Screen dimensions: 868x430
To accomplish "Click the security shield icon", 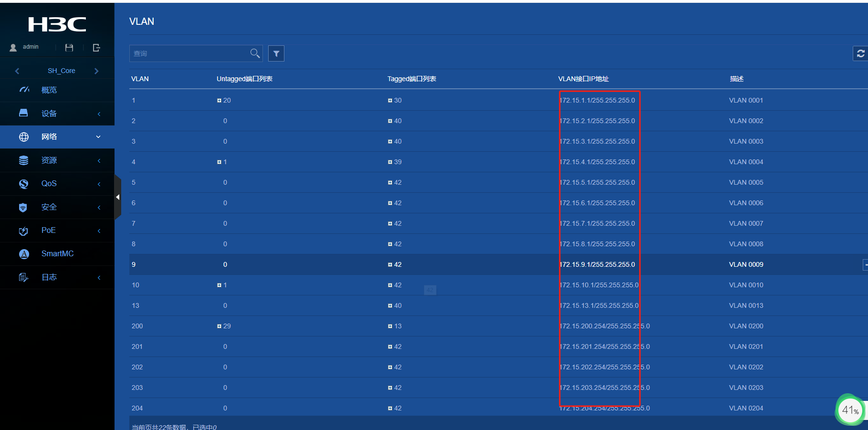I will pos(23,207).
